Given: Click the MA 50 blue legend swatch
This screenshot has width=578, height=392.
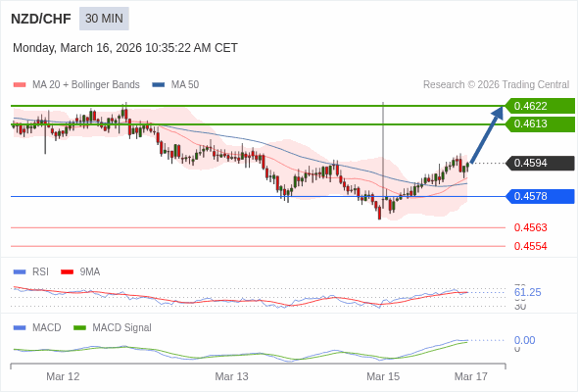Looking at the screenshot, I should [x=159, y=85].
